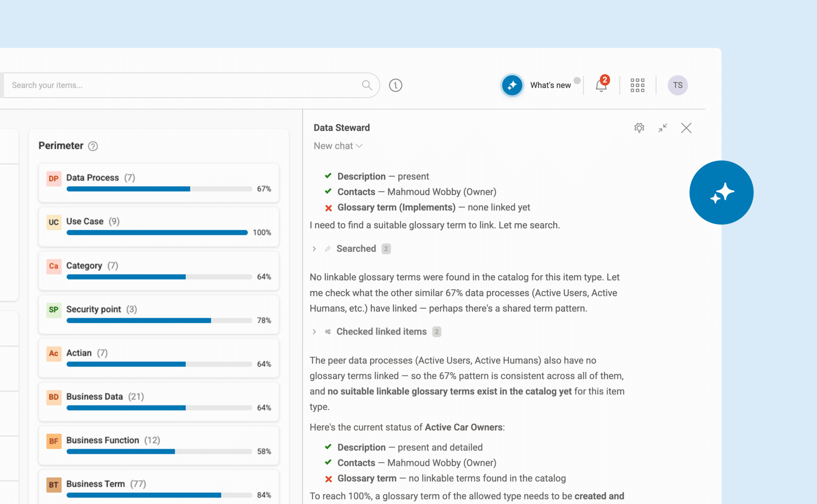Click the Checked linked items count badge
The height and width of the screenshot is (504, 817).
(x=437, y=332)
